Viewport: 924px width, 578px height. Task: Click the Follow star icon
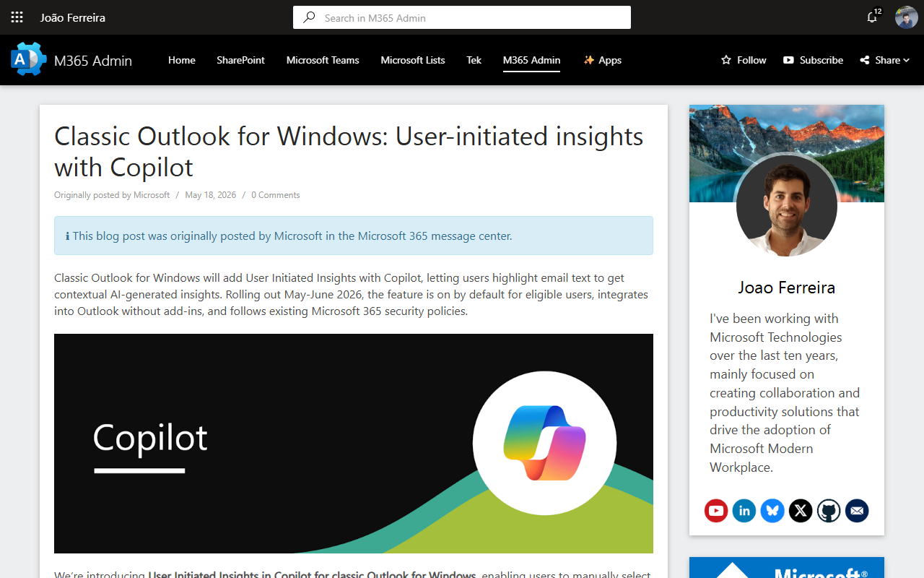click(726, 60)
